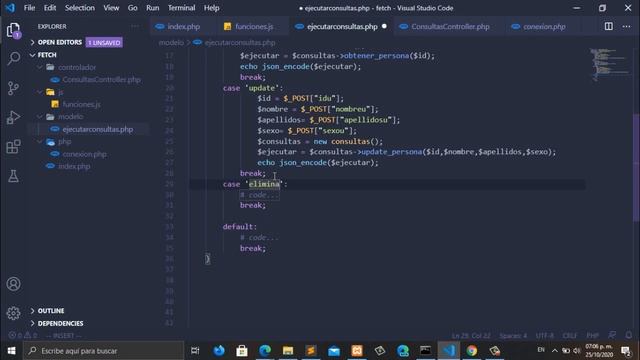Click the modelo breadcrumb segment
The height and width of the screenshot is (360, 640).
(x=171, y=42)
